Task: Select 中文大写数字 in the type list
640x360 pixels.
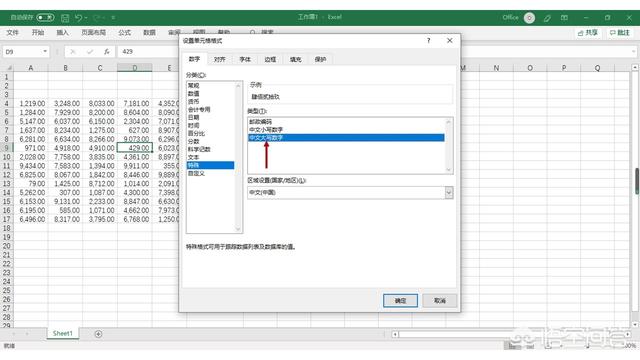Action: [x=346, y=138]
